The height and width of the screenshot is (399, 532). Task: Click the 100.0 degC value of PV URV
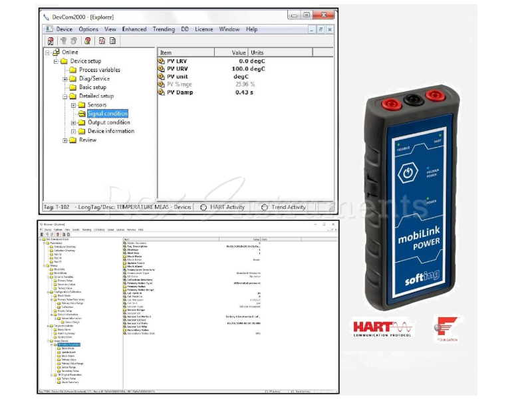pos(248,68)
